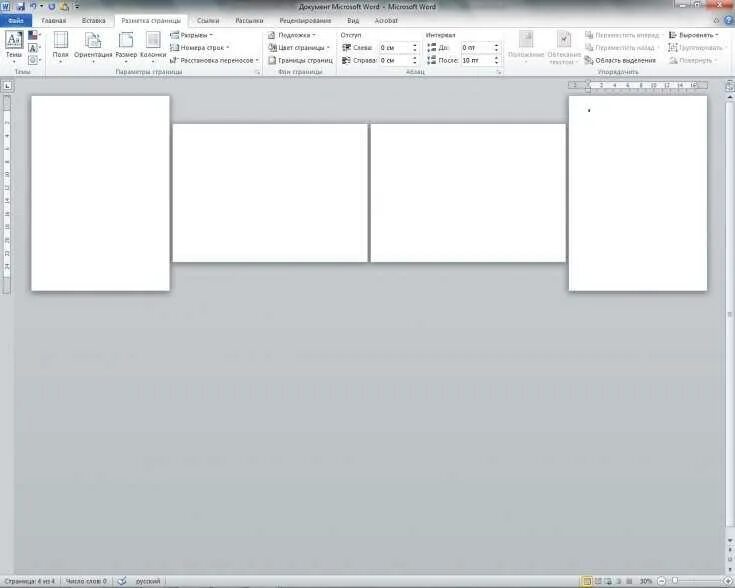
Task: Increase spacing До with up arrow
Action: click(x=496, y=45)
